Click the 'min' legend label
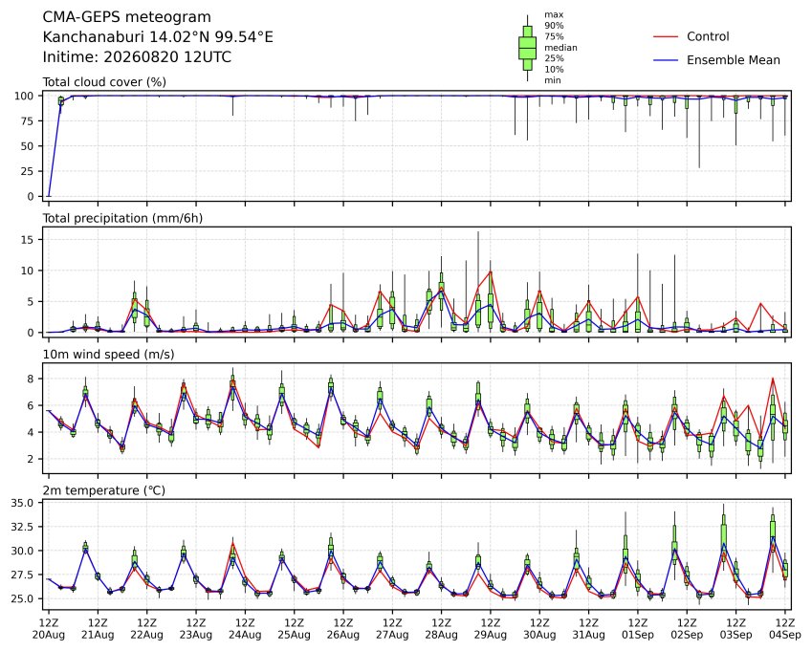Screen dimensions: 812x651 point(552,80)
